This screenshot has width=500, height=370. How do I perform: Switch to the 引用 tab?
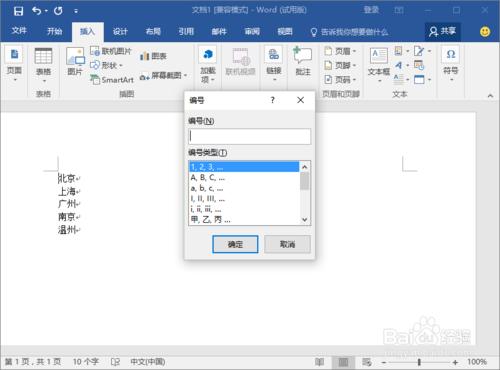click(186, 31)
